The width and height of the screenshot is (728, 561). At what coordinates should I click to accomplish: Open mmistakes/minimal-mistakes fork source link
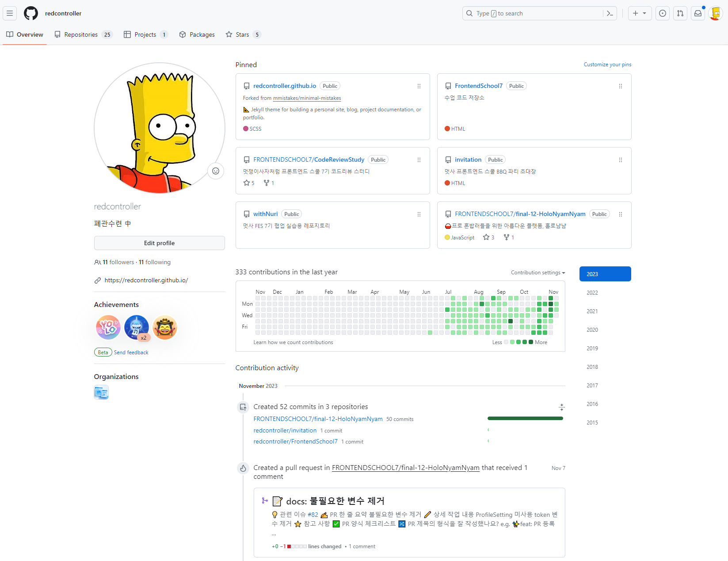(307, 98)
